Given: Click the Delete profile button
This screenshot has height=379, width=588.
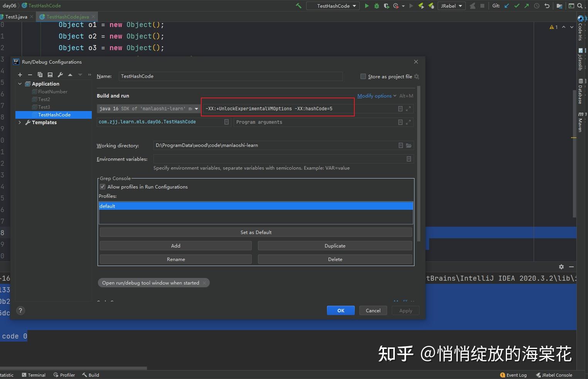Looking at the screenshot, I should [x=335, y=259].
